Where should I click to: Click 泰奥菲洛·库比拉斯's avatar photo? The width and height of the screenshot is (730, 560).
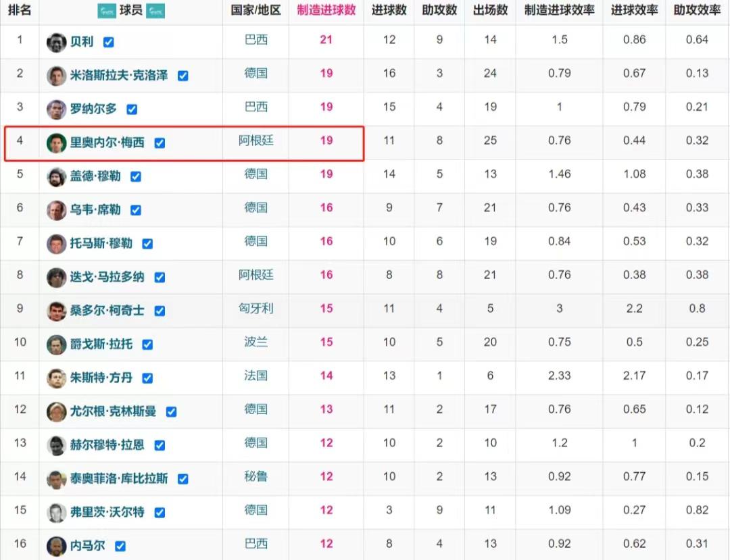coord(56,479)
